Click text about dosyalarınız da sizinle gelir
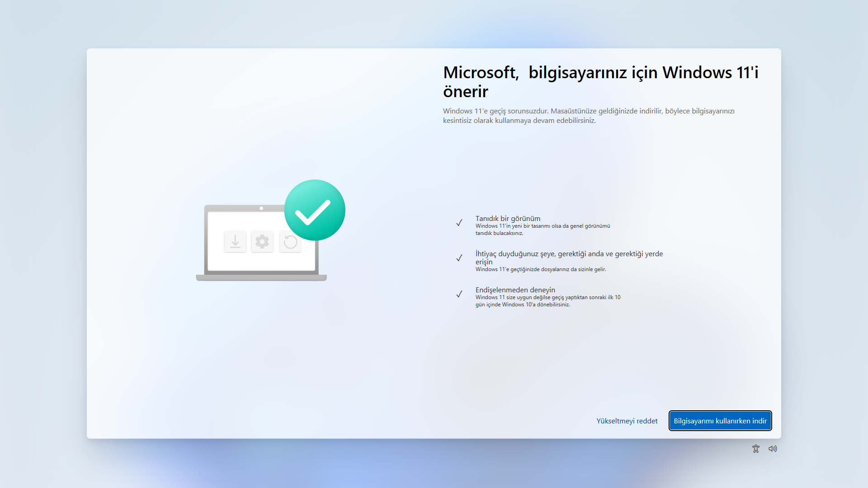The image size is (868, 488). click(x=540, y=269)
